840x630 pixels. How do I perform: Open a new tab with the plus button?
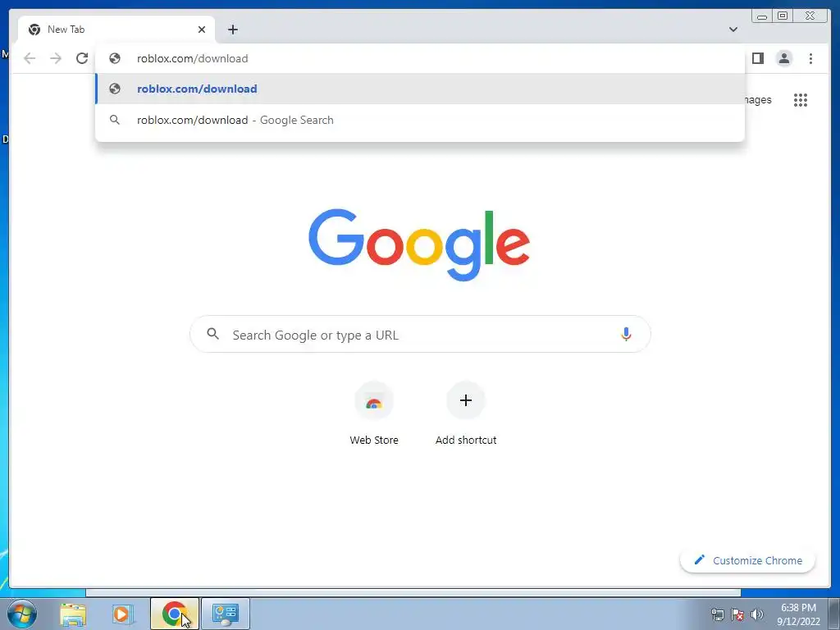[232, 30]
